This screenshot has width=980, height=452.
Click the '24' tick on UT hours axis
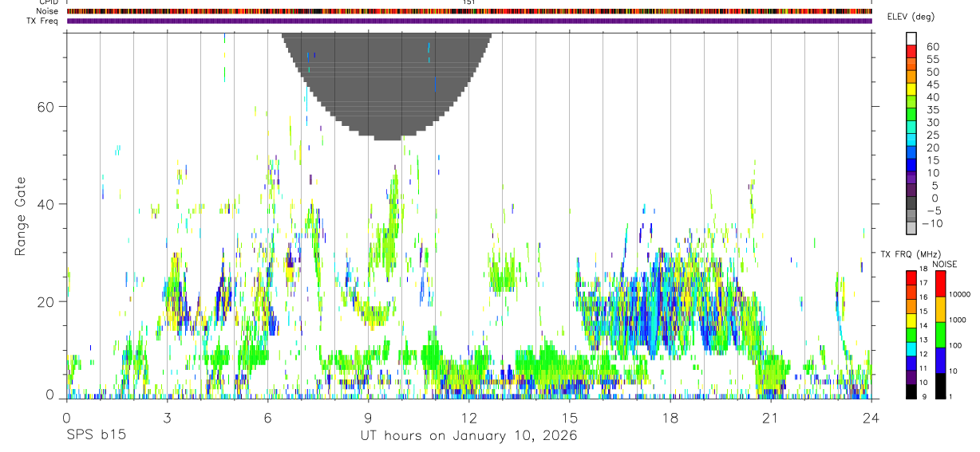click(871, 418)
